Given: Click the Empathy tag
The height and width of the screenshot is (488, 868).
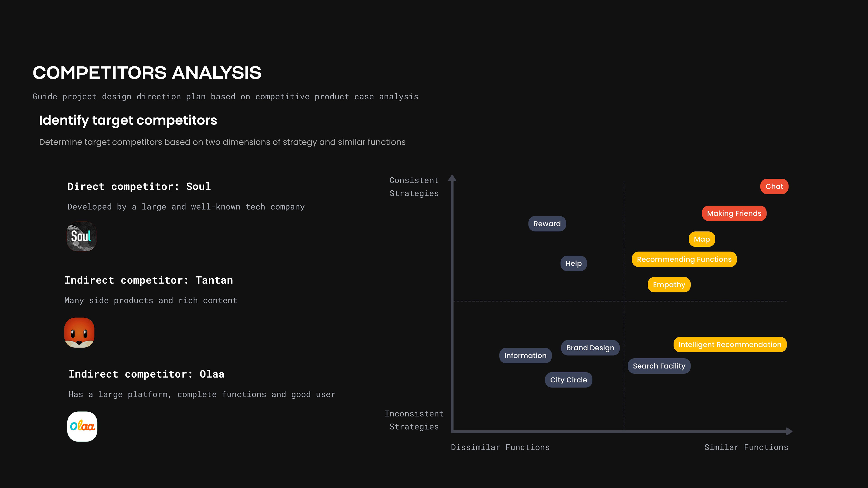Looking at the screenshot, I should pos(669,285).
